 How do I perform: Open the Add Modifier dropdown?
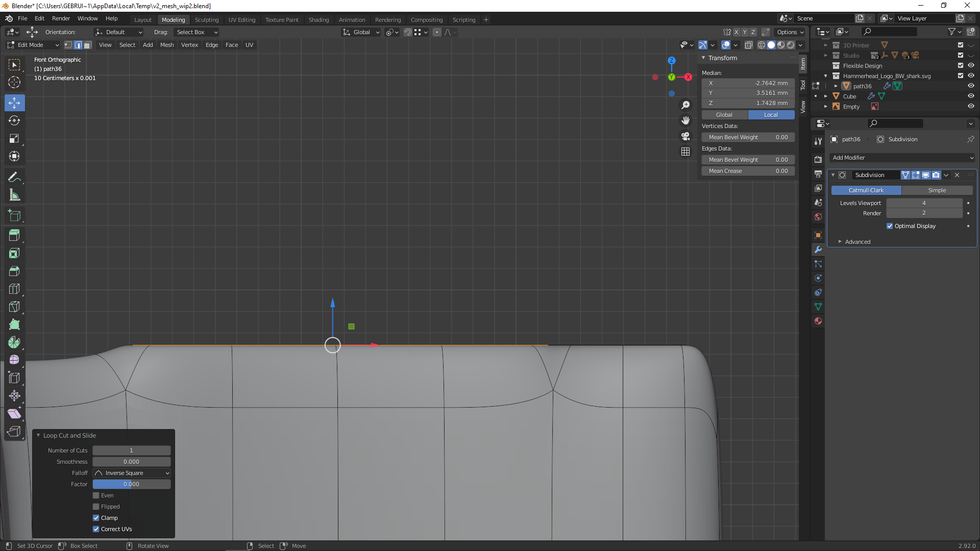(902, 158)
